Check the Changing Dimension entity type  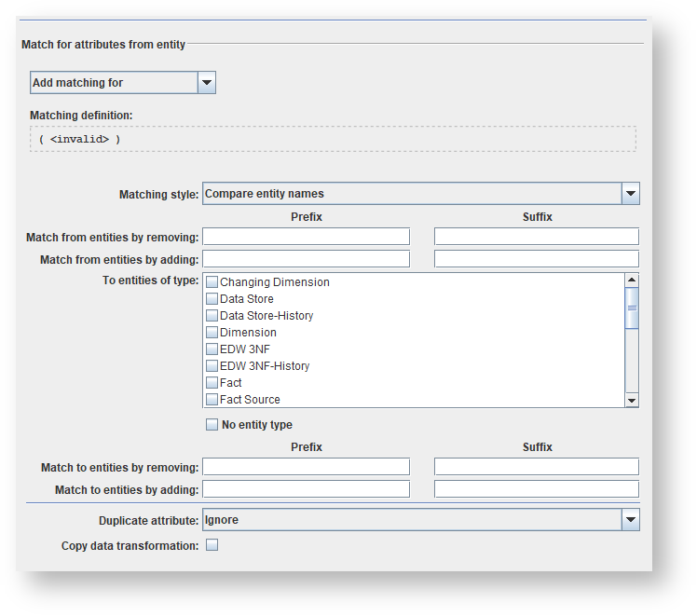(212, 282)
